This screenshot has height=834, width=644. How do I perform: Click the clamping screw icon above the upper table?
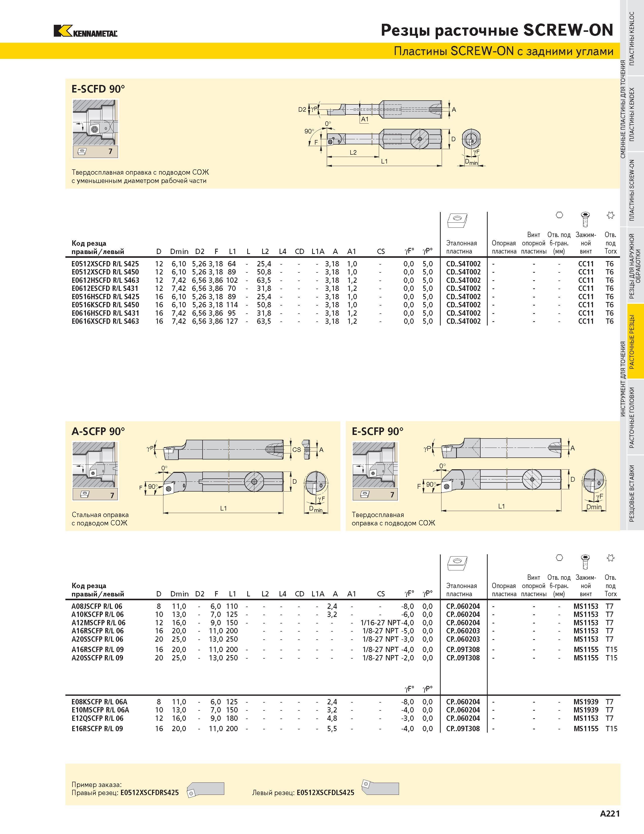tap(586, 219)
